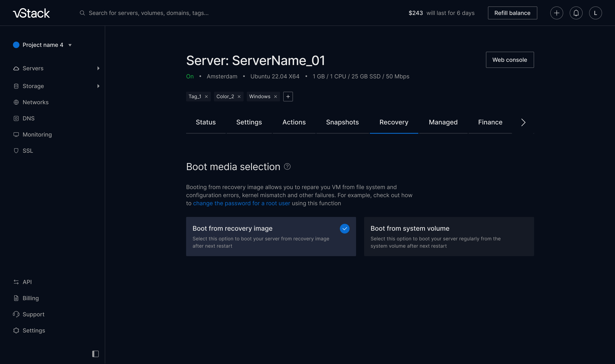Open SSL section in sidebar
Image resolution: width=615 pixels, height=364 pixels.
click(x=28, y=151)
